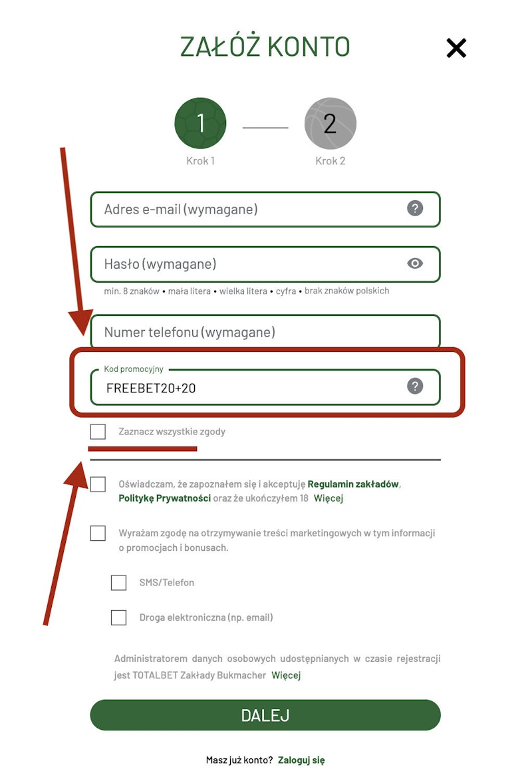
Task: Click the promo code help question mark icon
Action: (x=415, y=386)
